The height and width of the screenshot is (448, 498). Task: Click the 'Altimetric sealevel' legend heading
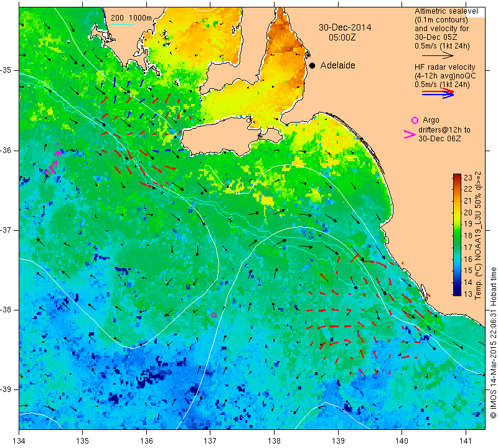pos(446,11)
